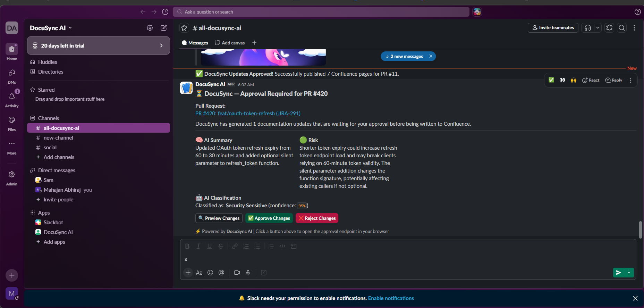Toggle underline formatting in composer

[210, 246]
